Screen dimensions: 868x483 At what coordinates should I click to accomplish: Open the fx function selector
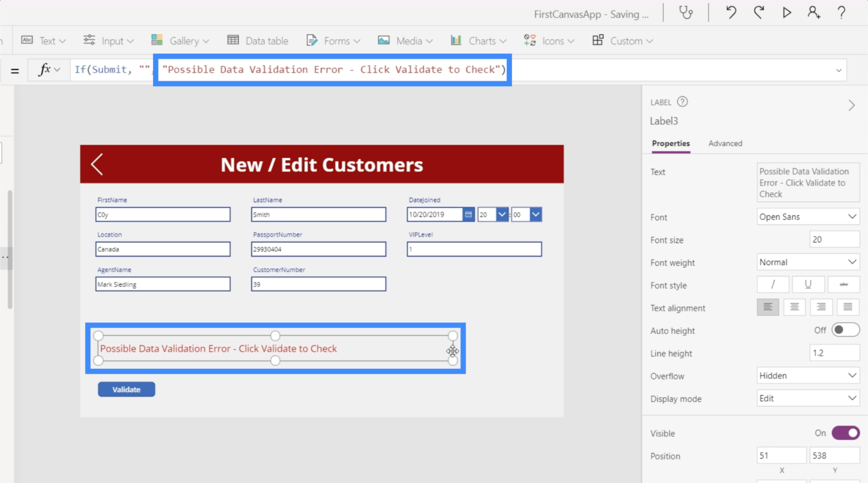click(x=50, y=70)
